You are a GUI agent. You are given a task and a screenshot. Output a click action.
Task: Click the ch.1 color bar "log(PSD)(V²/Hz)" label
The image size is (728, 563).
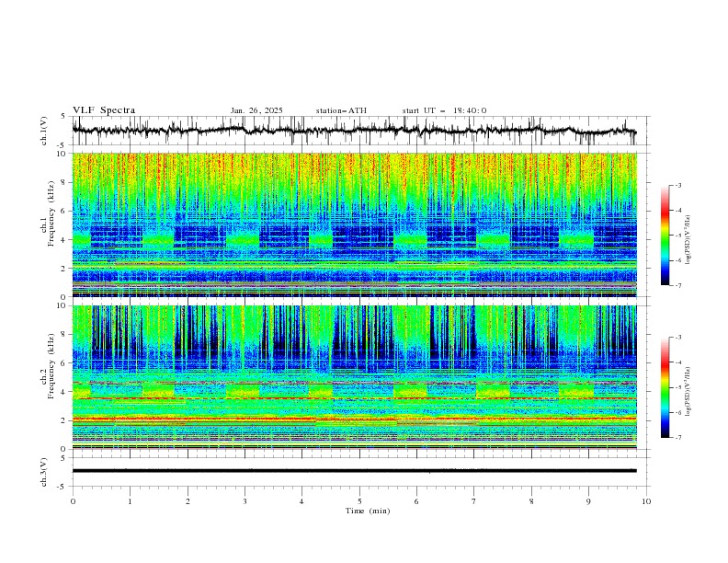[688, 240]
